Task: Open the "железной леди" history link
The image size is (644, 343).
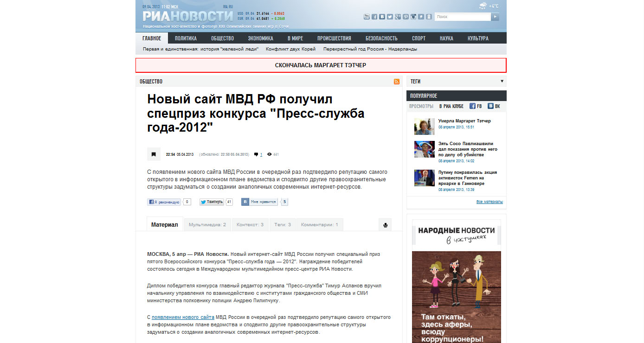Action: pos(200,49)
